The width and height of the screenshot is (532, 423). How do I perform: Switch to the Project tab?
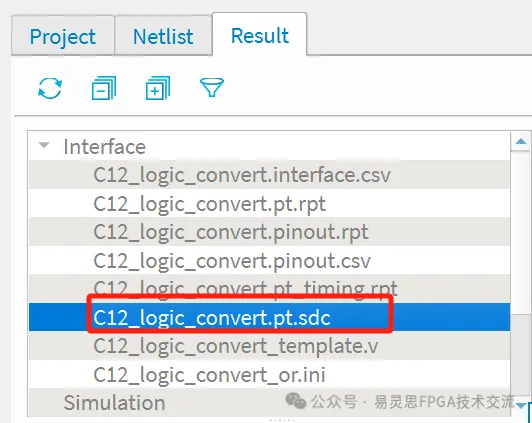[63, 35]
